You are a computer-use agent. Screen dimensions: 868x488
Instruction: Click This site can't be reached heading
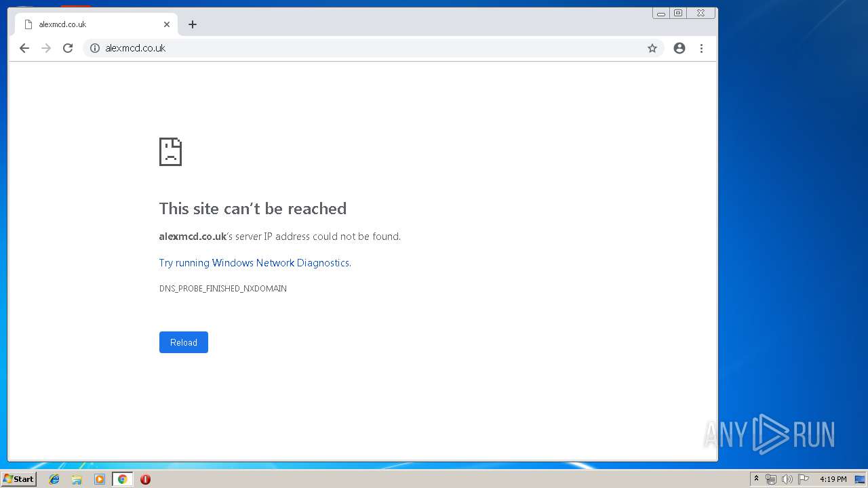click(x=253, y=209)
